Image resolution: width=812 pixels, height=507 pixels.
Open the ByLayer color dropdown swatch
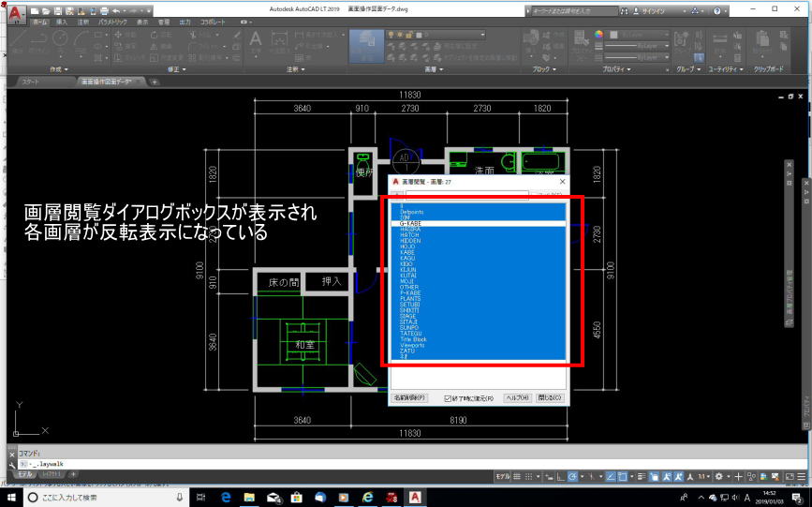[x=613, y=35]
